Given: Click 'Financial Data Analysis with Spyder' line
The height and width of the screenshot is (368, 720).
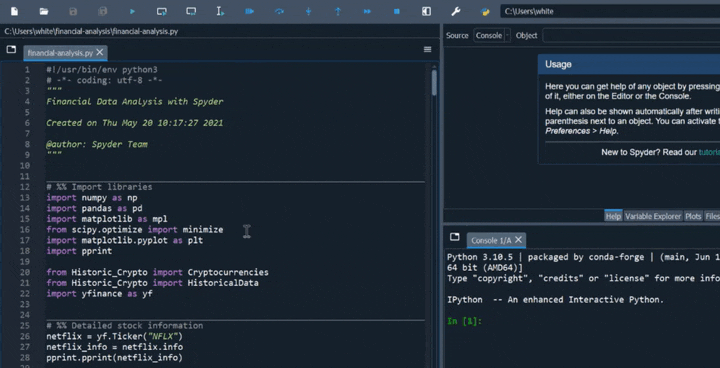Looking at the screenshot, I should tap(135, 102).
